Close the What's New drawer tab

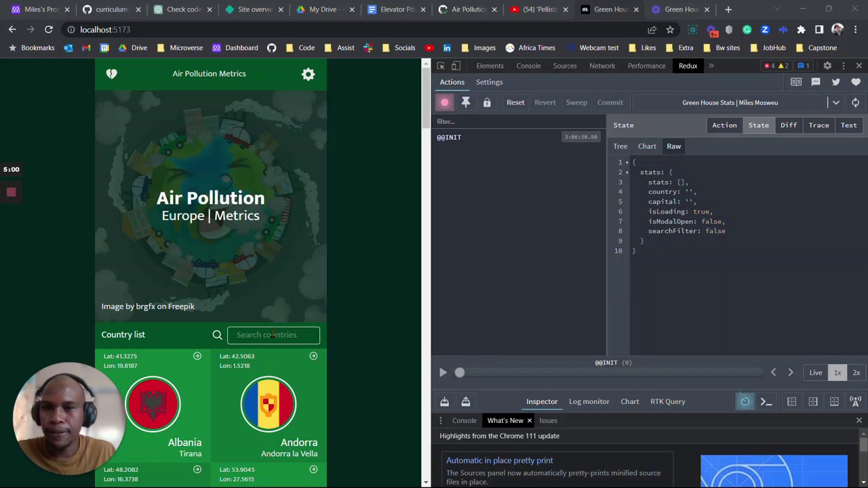[x=530, y=421]
